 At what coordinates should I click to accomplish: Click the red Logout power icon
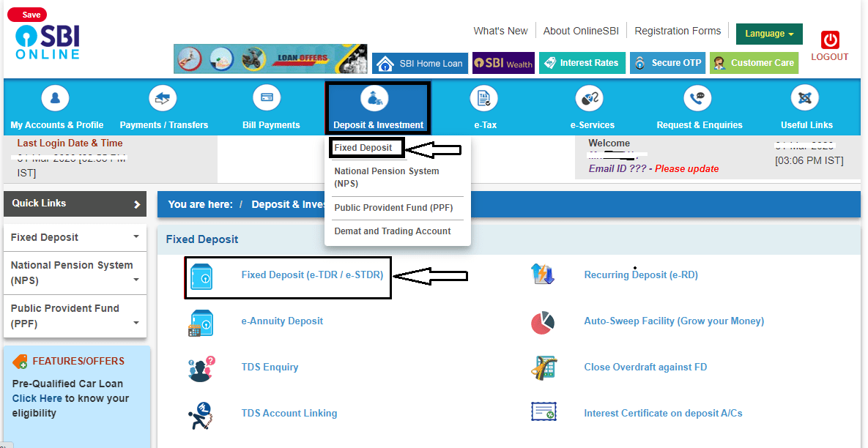(x=830, y=40)
